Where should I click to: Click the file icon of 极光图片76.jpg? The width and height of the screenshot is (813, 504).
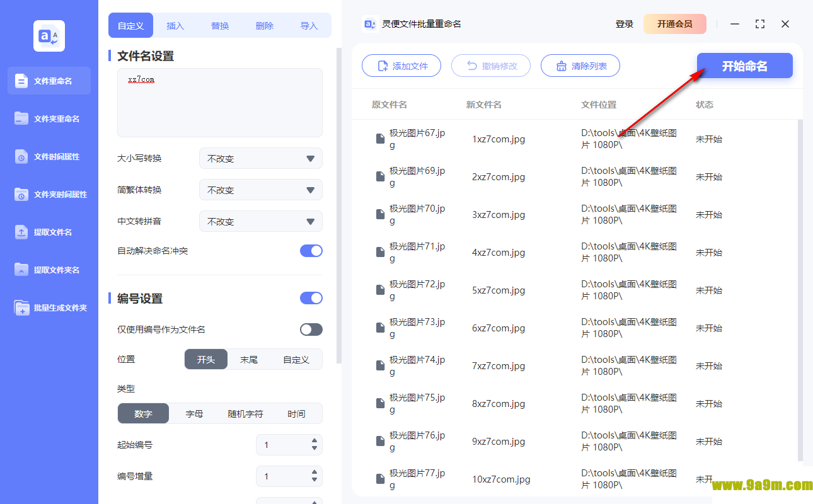click(x=380, y=441)
